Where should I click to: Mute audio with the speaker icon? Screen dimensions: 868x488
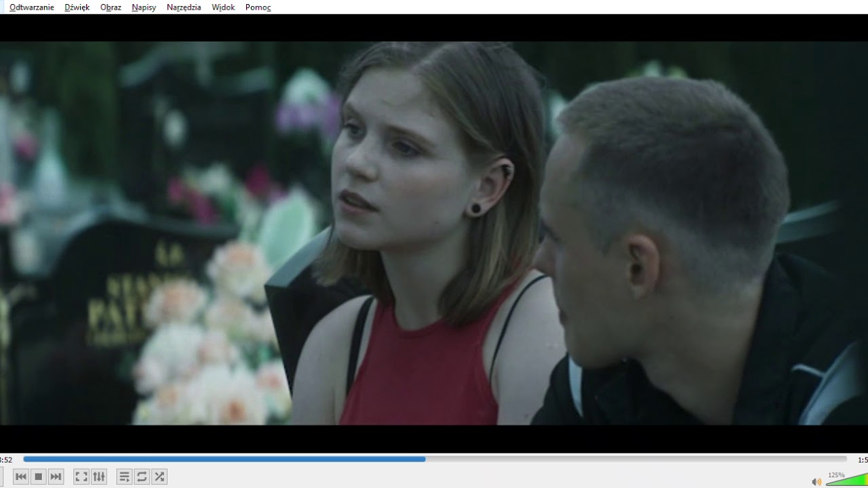point(816,482)
